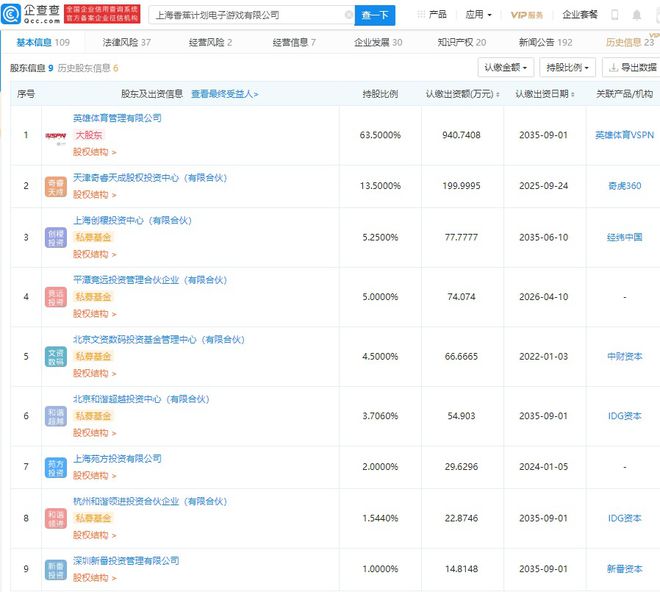
Task: Open 天津奇睿天成股权投资中心 shareholder link
Action: (x=150, y=178)
